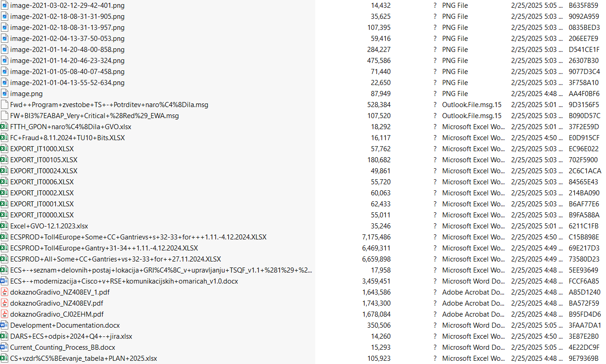Select ECSPROD+Toll4Europe+Gantry+31-34 XLSX file

104,248
